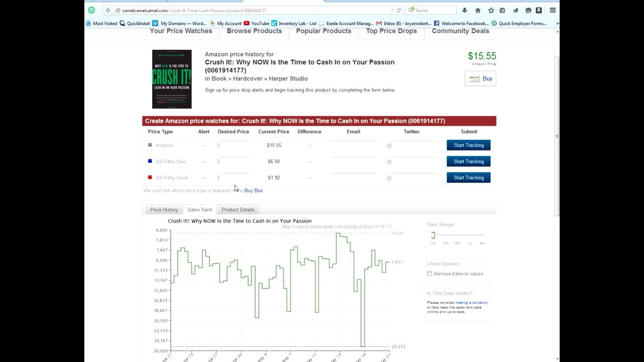This screenshot has width=644, height=362.
Task: Click the red 3rd Party Used swatch
Action: (150, 177)
